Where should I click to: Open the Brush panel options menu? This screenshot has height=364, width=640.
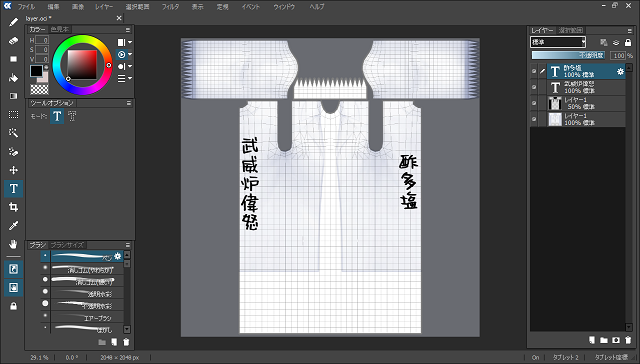[128, 245]
